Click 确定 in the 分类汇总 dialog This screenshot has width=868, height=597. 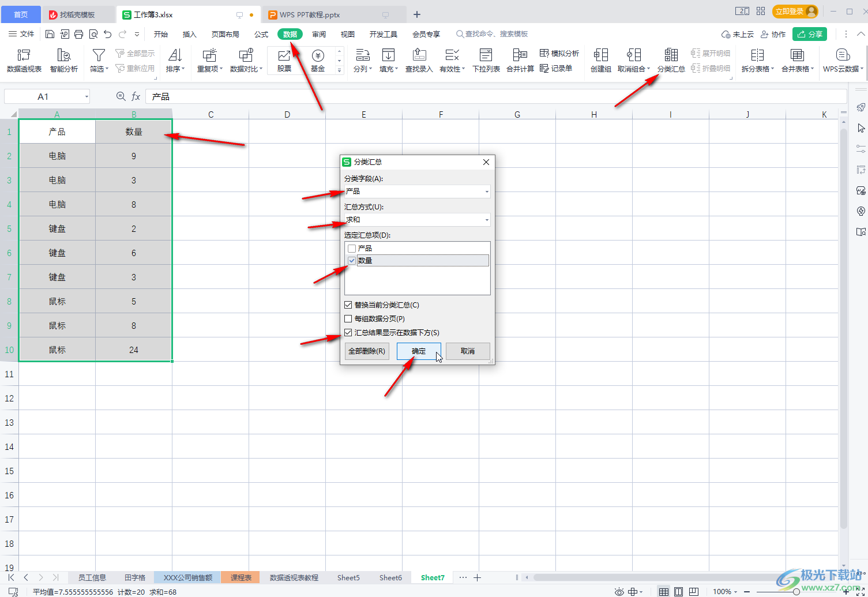click(x=419, y=351)
